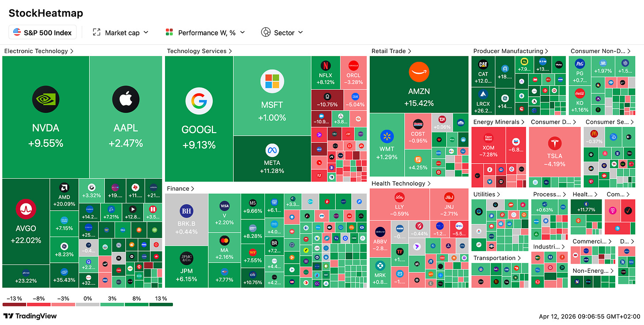Click the META +11.28% value
Viewport: 644px width, 325px height.
pyautogui.click(x=272, y=171)
